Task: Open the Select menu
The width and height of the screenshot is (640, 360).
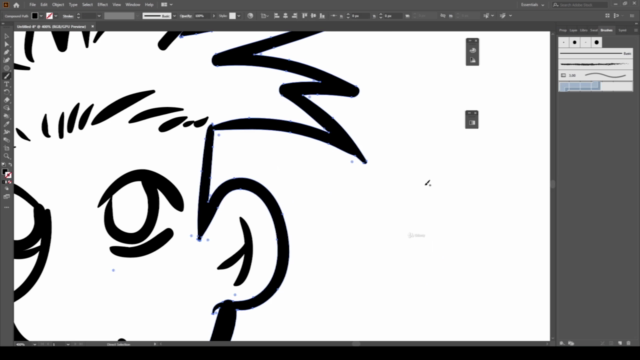Action: [x=87, y=5]
